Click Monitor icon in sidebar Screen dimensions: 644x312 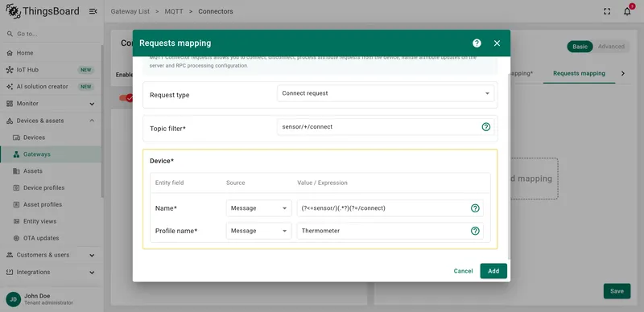(10, 104)
